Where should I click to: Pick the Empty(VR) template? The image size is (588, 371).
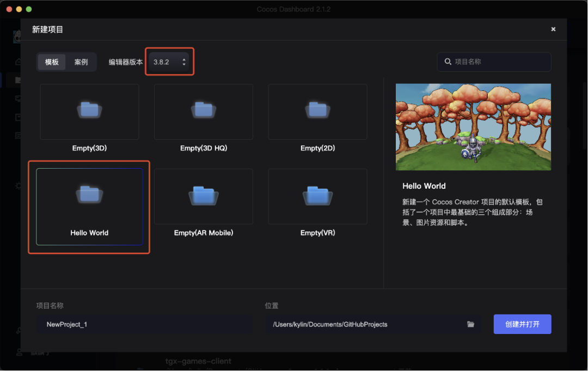tap(317, 203)
